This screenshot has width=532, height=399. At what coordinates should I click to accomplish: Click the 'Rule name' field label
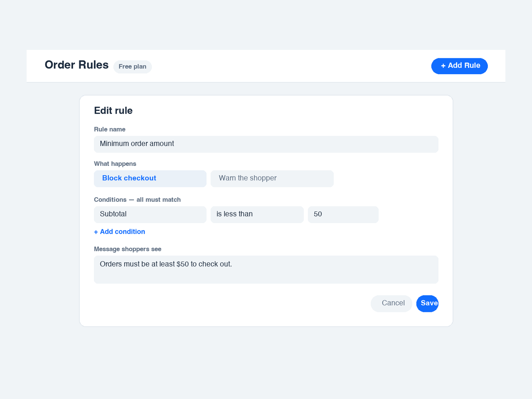[x=110, y=129]
